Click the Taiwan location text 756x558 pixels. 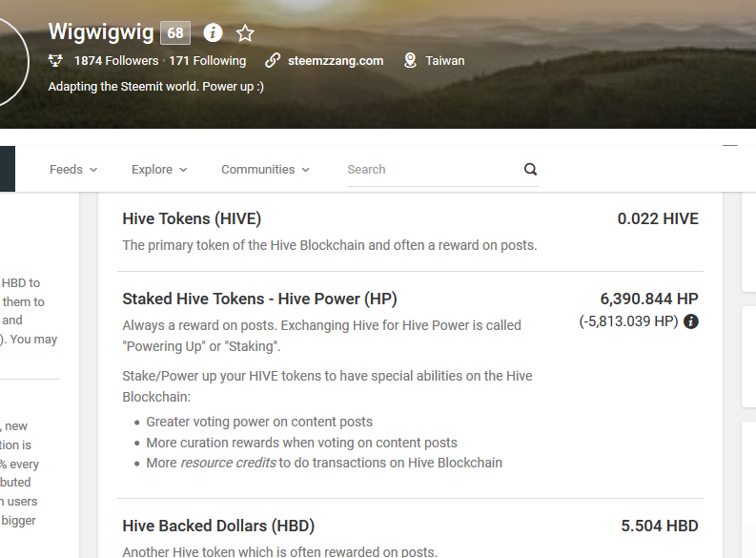[445, 61]
